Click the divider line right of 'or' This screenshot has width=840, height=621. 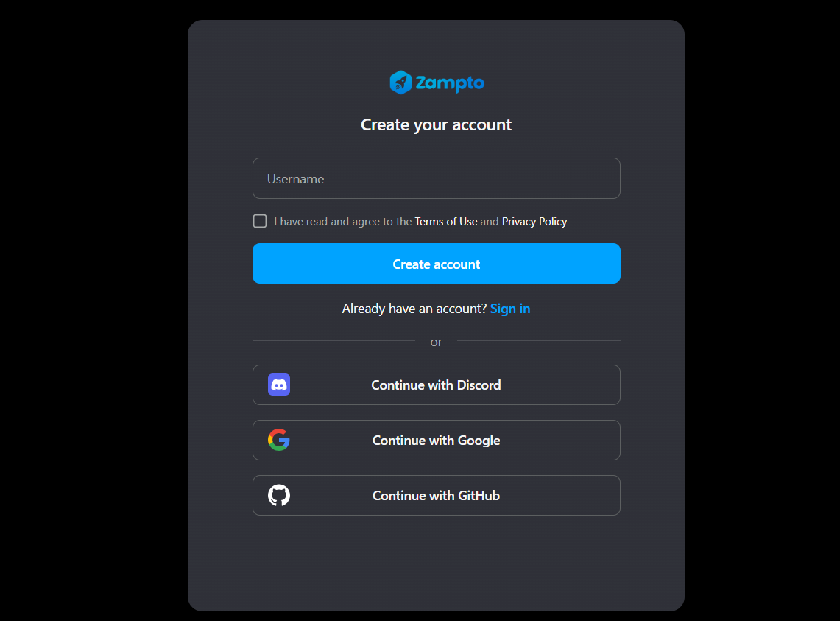coord(538,340)
